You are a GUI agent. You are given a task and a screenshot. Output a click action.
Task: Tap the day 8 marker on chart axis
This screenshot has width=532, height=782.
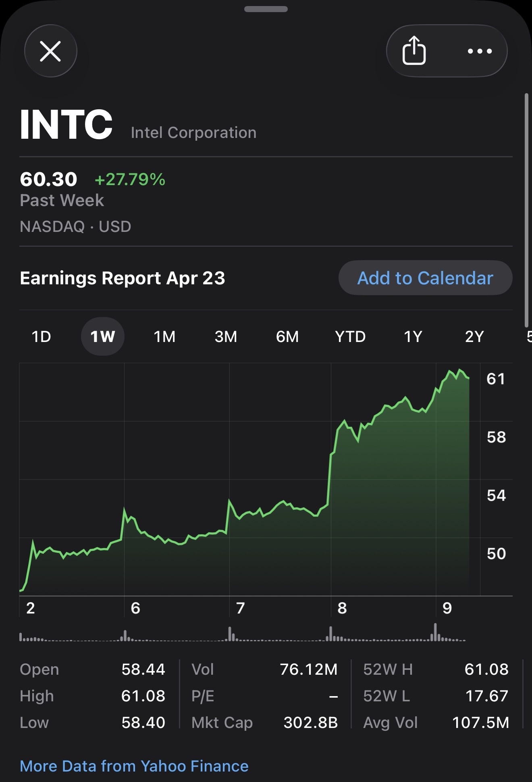342,608
